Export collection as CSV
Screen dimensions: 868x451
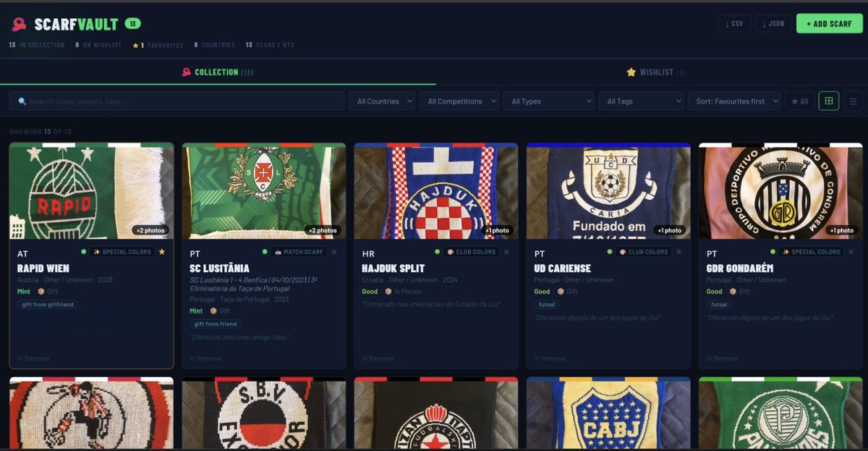734,24
